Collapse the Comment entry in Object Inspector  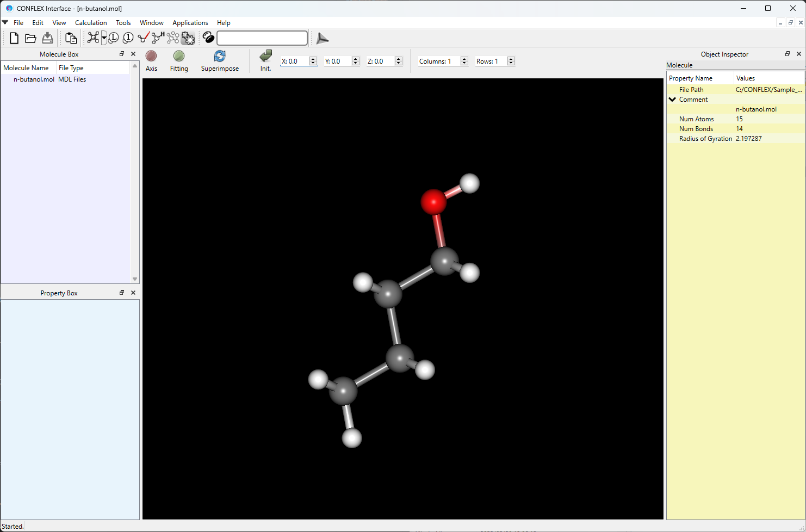click(x=672, y=99)
